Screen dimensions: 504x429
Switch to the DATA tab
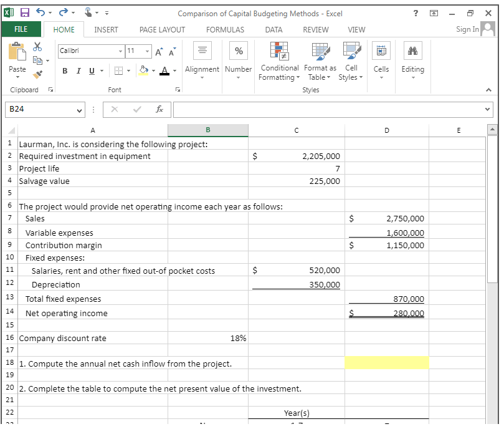click(273, 29)
